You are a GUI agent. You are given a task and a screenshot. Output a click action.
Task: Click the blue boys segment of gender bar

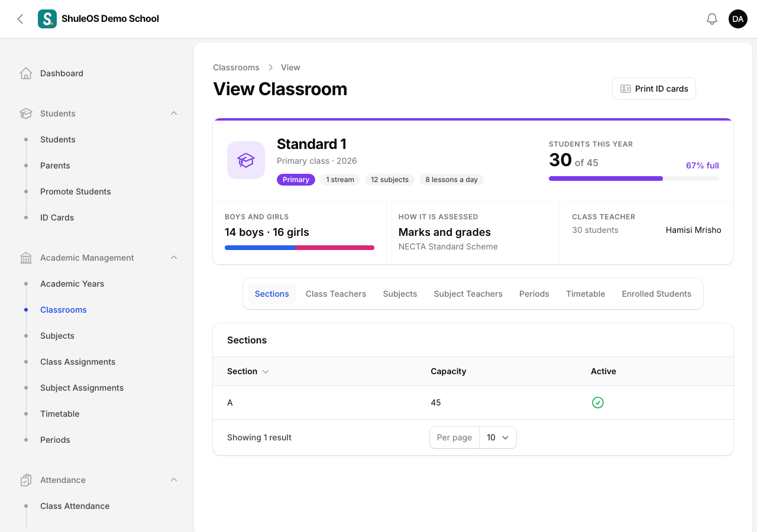tap(260, 248)
